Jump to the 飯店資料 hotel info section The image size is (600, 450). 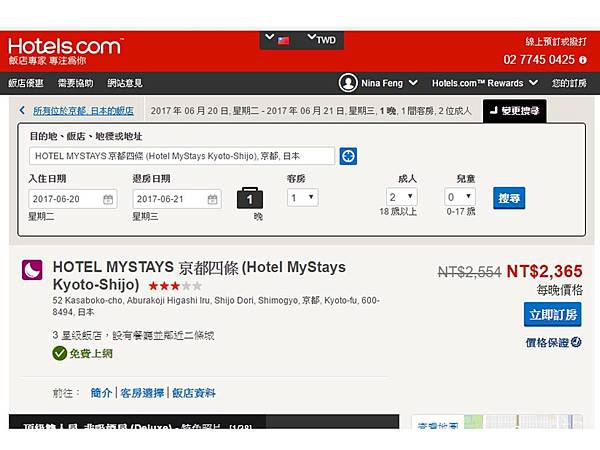coord(194,393)
